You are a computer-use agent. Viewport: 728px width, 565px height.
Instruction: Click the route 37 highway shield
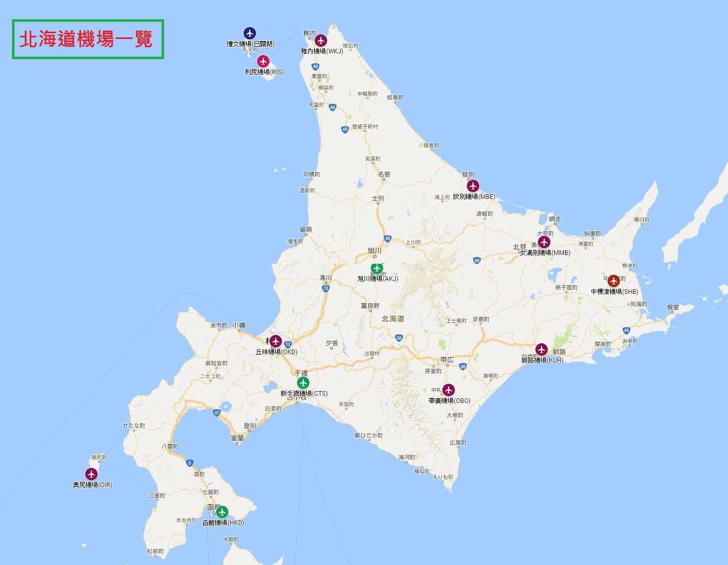pos(217,413)
